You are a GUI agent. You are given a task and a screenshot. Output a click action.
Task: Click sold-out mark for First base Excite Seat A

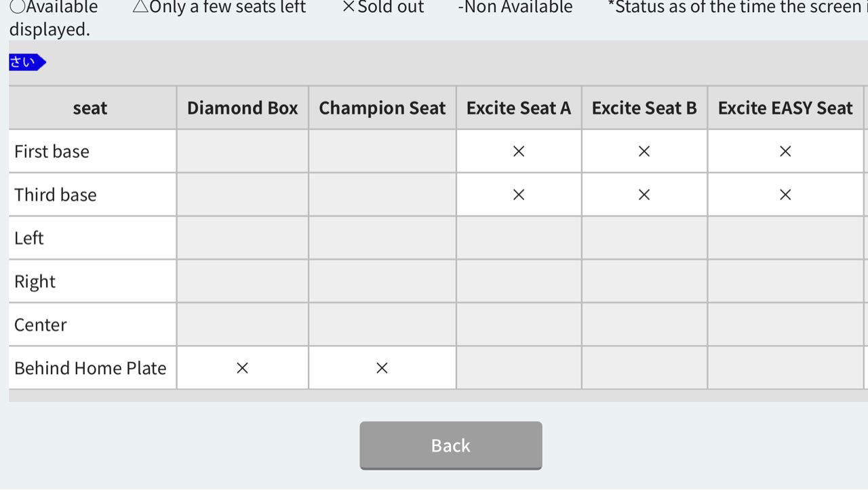pyautogui.click(x=519, y=152)
